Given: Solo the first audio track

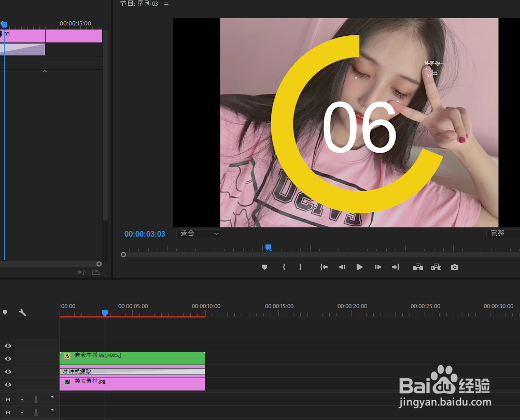Looking at the screenshot, I should click(22, 399).
